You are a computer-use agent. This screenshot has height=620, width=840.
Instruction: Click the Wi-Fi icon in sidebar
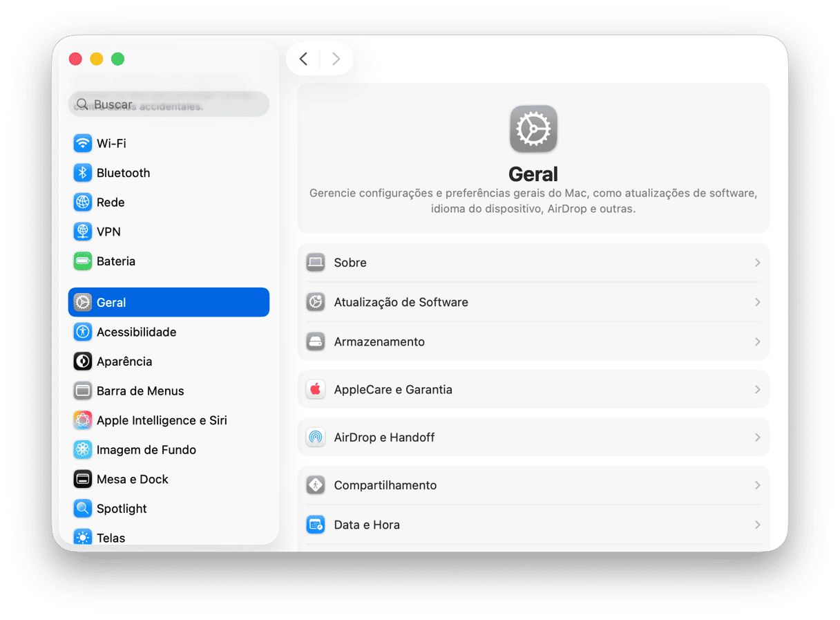[83, 143]
